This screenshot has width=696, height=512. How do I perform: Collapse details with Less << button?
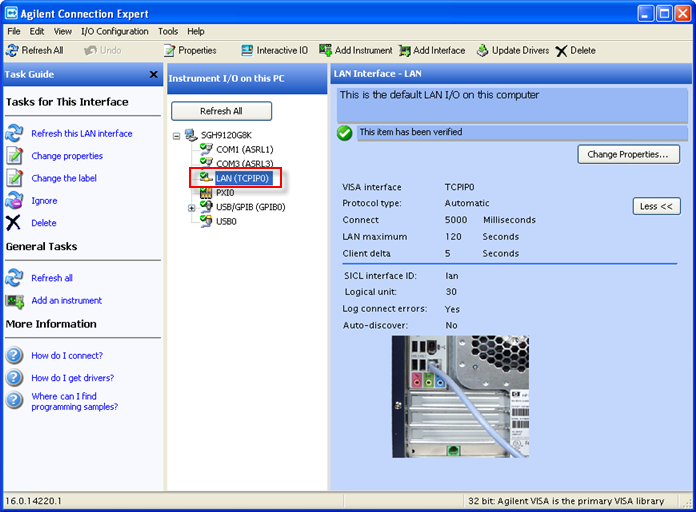pos(656,206)
